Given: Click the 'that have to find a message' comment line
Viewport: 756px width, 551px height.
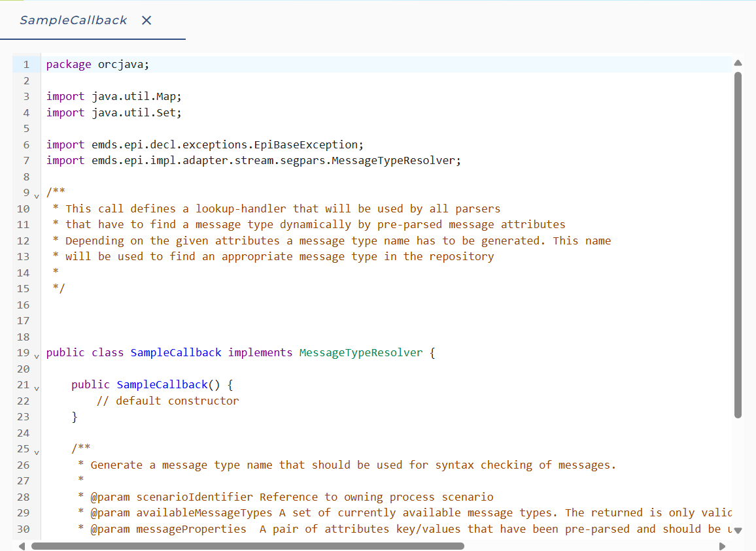Looking at the screenshot, I should (x=309, y=225).
